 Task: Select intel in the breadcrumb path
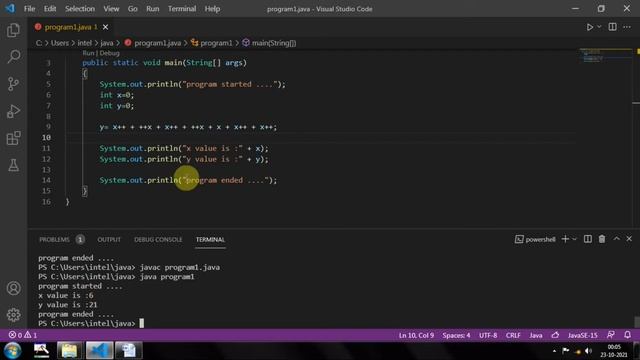coord(84,43)
